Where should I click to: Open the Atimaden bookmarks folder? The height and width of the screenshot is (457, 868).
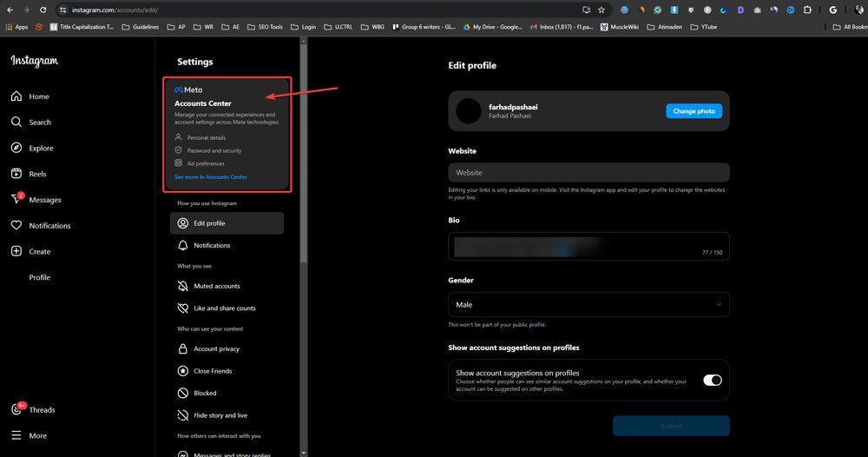coord(664,27)
